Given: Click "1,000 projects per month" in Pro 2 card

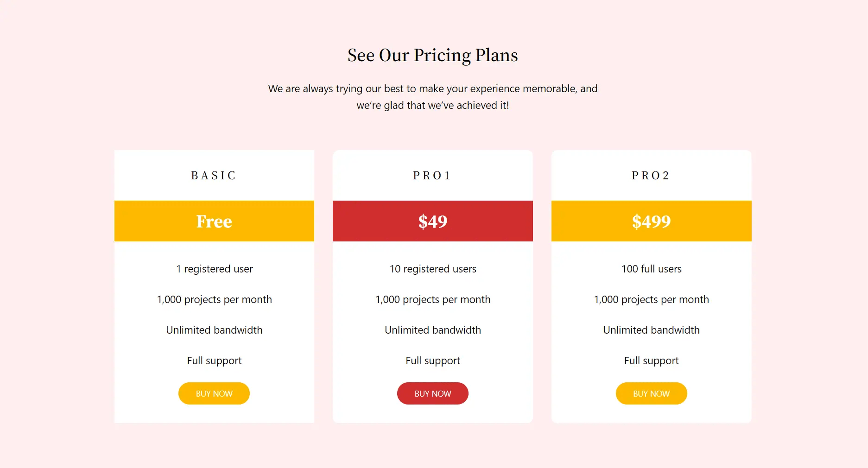Looking at the screenshot, I should (651, 299).
